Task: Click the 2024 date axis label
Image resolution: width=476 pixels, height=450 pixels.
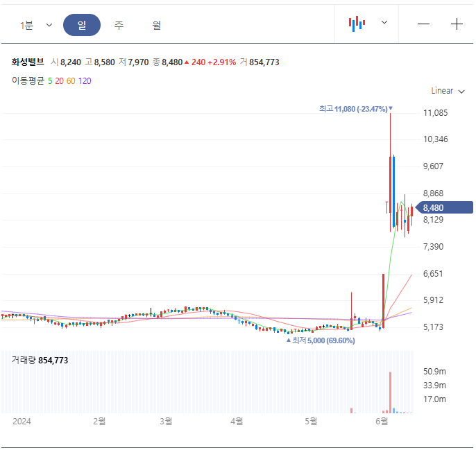Action: (22, 422)
